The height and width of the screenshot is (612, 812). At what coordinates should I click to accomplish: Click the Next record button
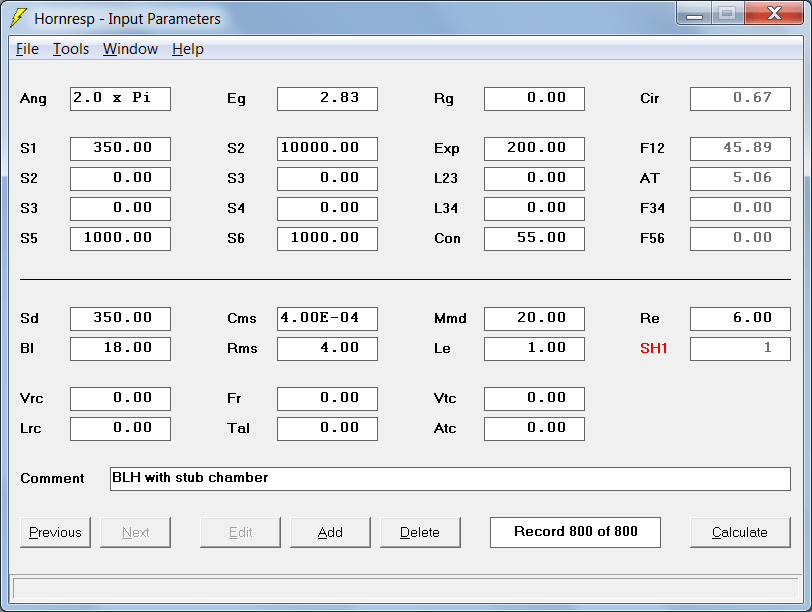pos(135,532)
